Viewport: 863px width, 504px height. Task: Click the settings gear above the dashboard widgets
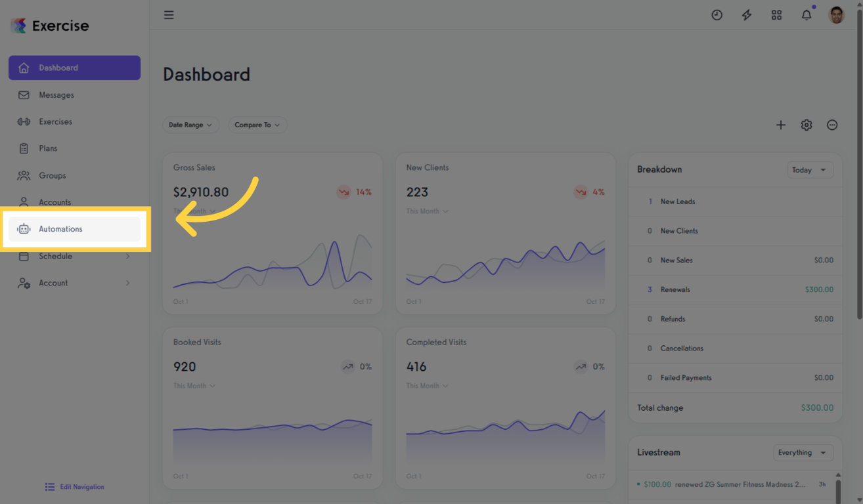pos(807,125)
